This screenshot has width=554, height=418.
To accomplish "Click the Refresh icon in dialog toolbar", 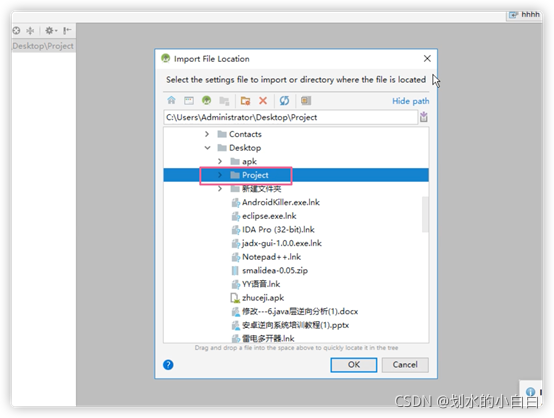I will (x=284, y=101).
